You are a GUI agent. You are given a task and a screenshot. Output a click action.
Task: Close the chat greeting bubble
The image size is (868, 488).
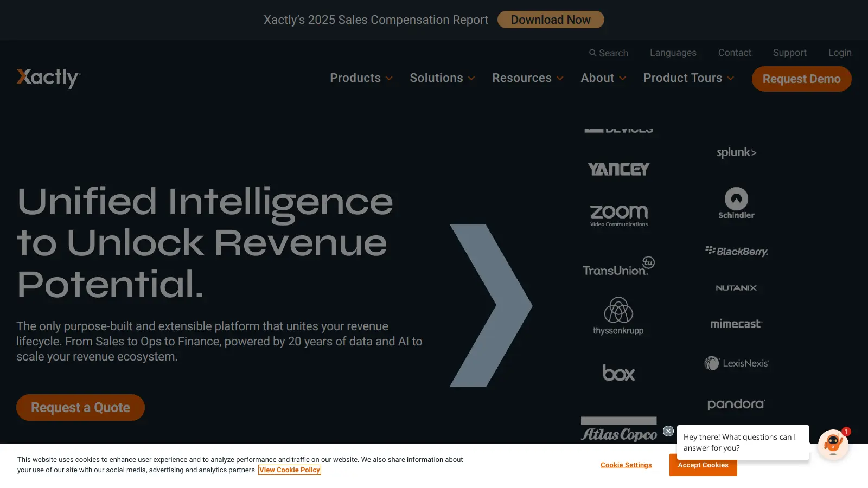pyautogui.click(x=668, y=431)
